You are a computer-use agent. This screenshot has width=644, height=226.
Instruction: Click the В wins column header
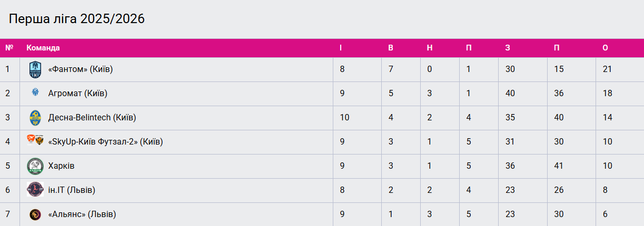tap(391, 48)
